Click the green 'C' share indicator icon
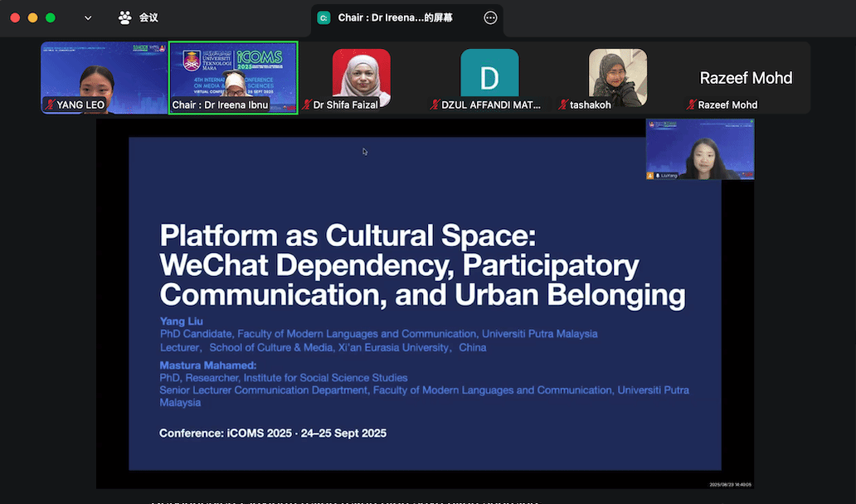 [x=324, y=17]
